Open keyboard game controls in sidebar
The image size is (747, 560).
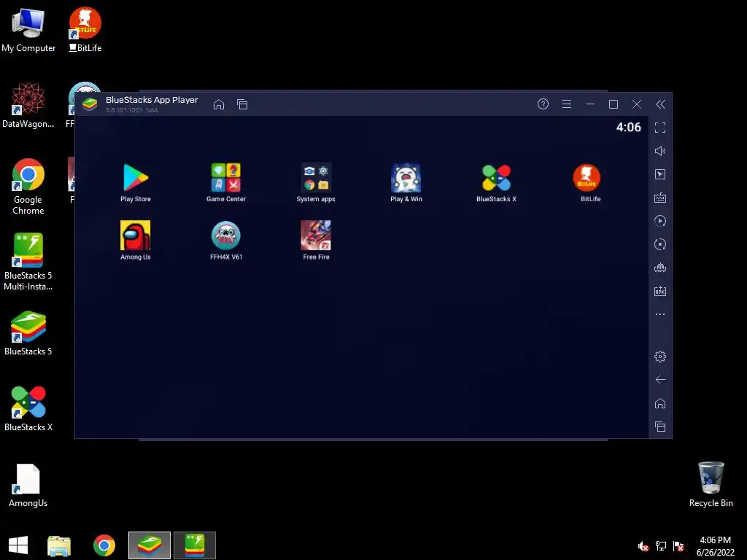pyautogui.click(x=660, y=198)
